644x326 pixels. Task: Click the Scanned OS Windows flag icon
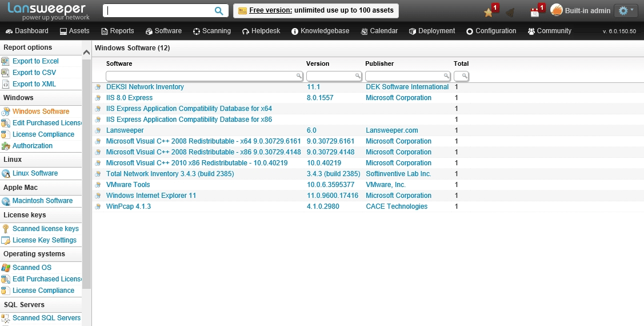5,268
